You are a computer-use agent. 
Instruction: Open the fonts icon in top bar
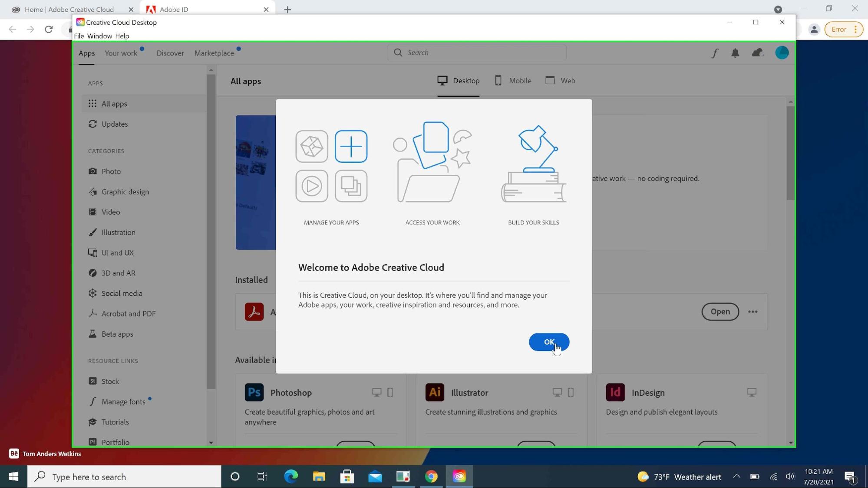[715, 53]
